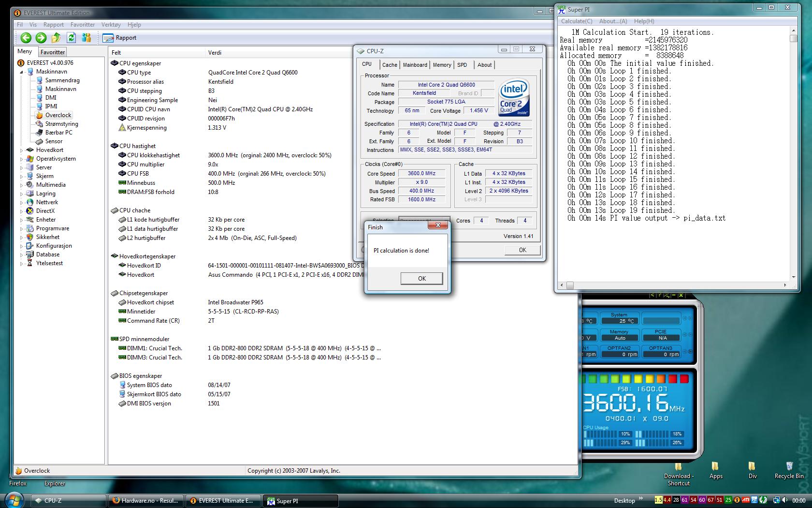This screenshot has width=812, height=508.
Task: Click OK button in CPU-Z window
Action: click(522, 250)
